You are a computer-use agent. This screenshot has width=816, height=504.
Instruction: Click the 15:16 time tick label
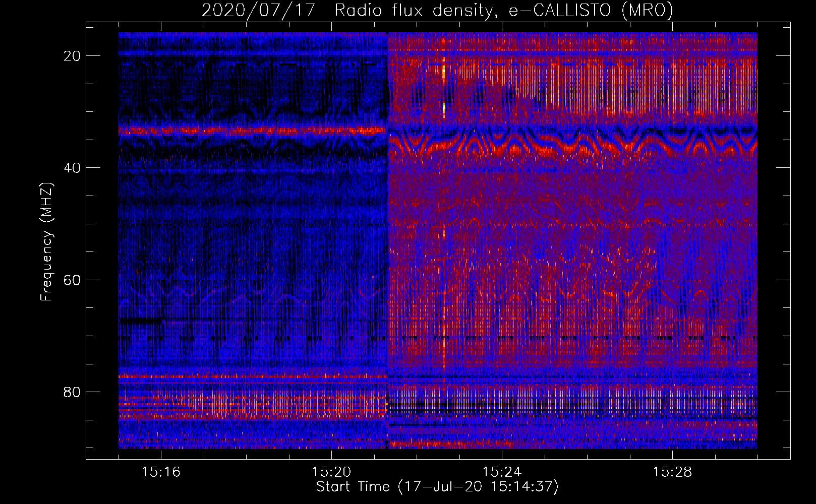point(161,472)
